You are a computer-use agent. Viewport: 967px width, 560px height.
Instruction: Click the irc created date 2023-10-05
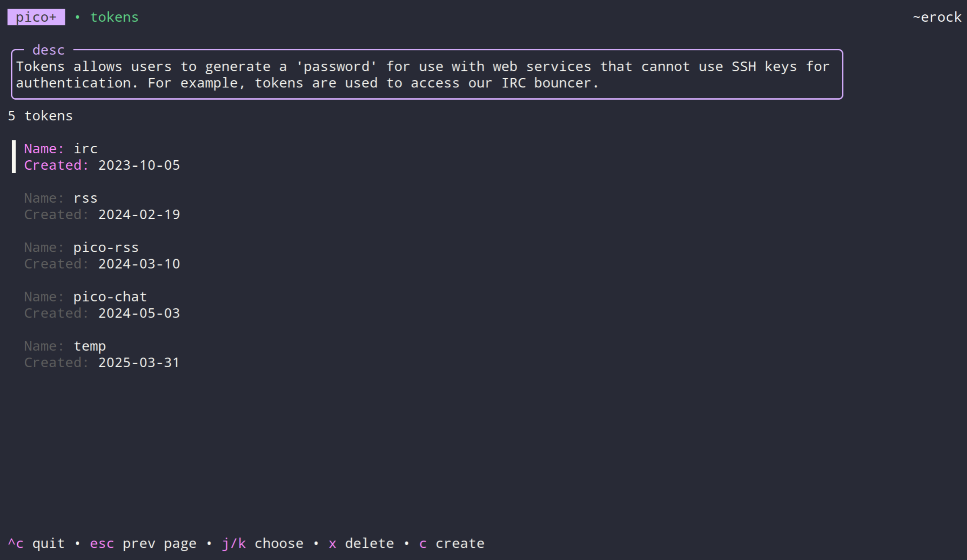point(139,165)
